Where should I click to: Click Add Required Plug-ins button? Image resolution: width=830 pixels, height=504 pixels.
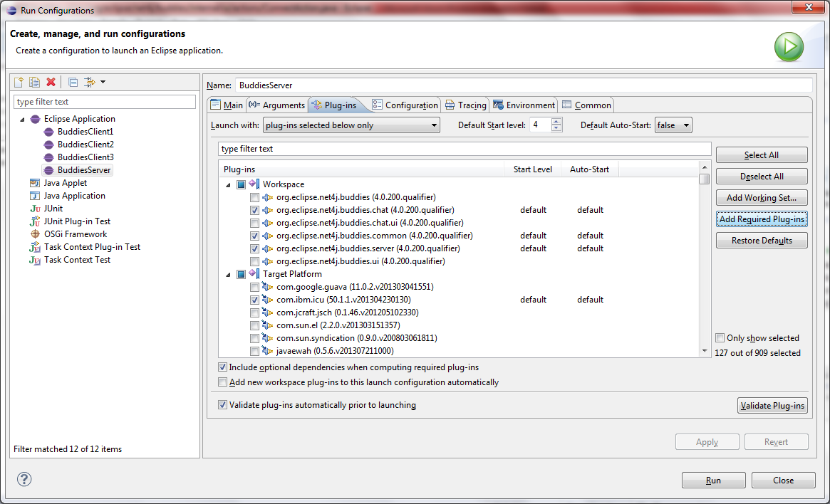point(761,219)
